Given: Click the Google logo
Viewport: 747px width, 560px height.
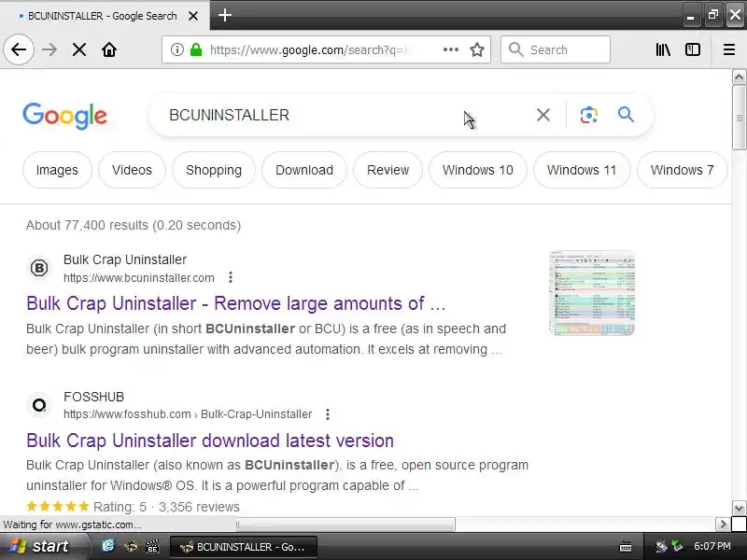Looking at the screenshot, I should [x=64, y=116].
